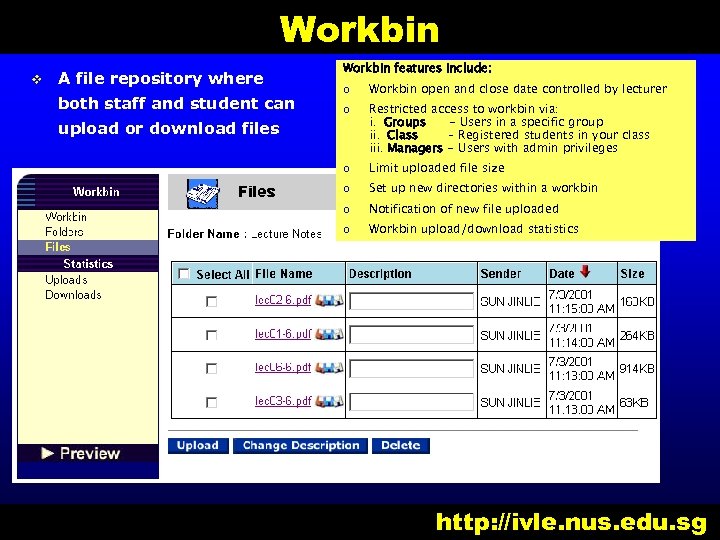Viewport: 720px width, 540px height.
Task: Click the 914KB size cell
Action: point(637,368)
